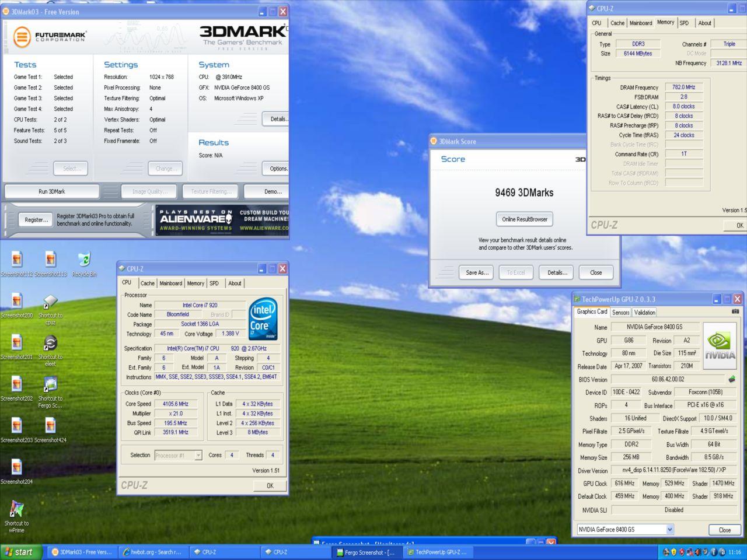Screen dimensions: 747x560
Task: Click OK in CPU-Z processor window
Action: pyautogui.click(x=270, y=485)
